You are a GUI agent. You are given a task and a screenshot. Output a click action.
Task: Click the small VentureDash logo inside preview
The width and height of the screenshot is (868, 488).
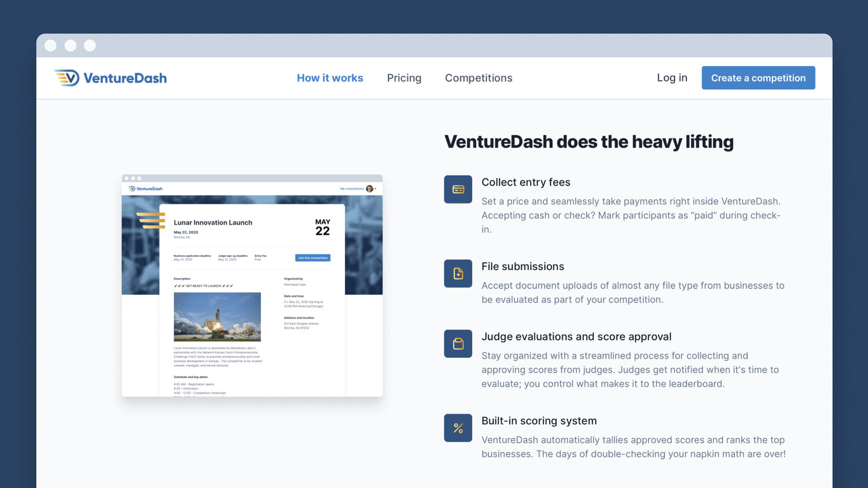pos(145,188)
